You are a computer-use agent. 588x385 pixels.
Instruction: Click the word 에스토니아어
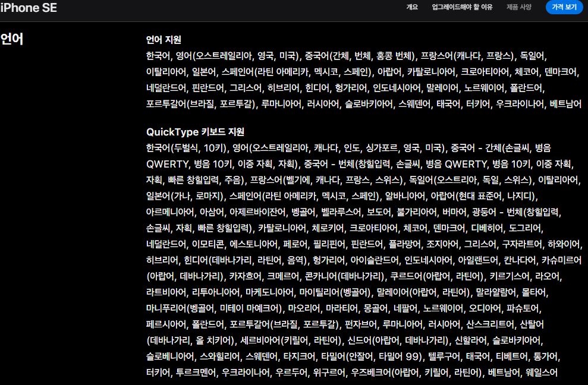pyautogui.click(x=253, y=245)
